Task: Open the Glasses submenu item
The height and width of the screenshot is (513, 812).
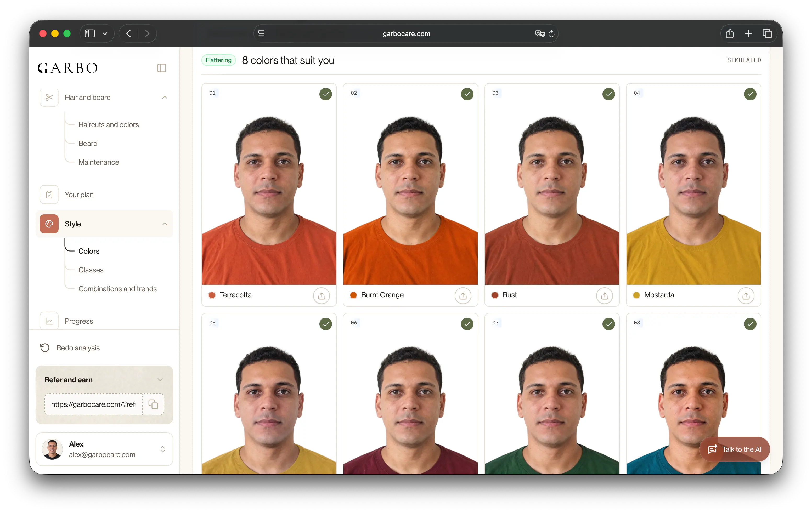Action: 91,270
